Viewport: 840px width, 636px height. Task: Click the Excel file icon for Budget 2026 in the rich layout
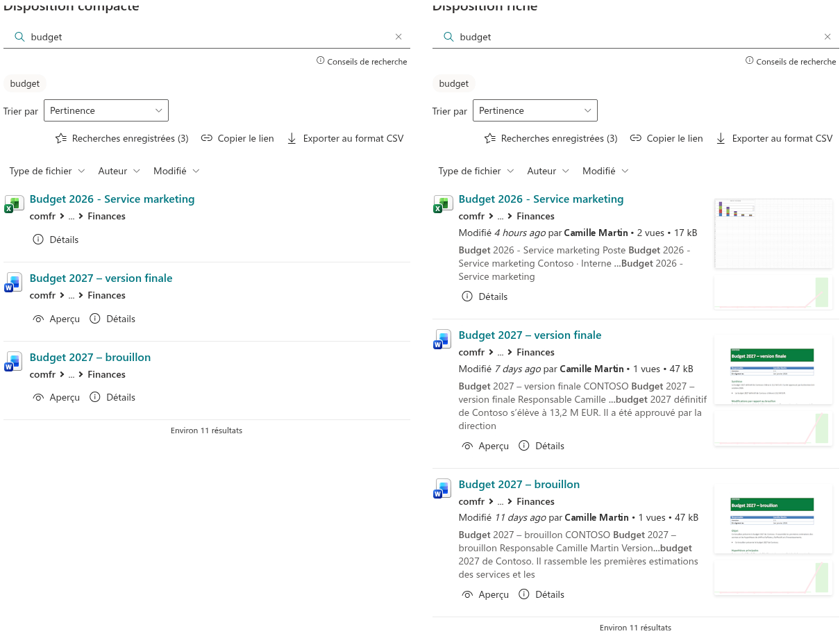pos(443,203)
